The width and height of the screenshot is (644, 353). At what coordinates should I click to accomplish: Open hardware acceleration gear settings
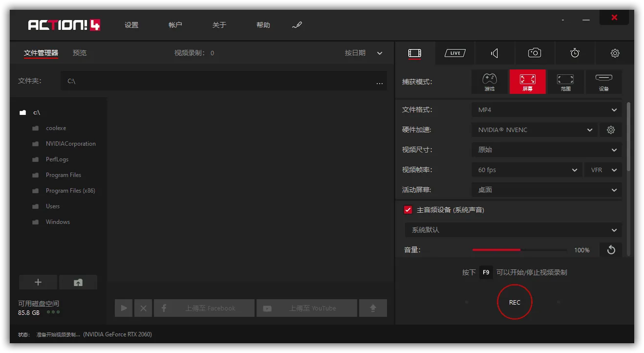(x=611, y=130)
